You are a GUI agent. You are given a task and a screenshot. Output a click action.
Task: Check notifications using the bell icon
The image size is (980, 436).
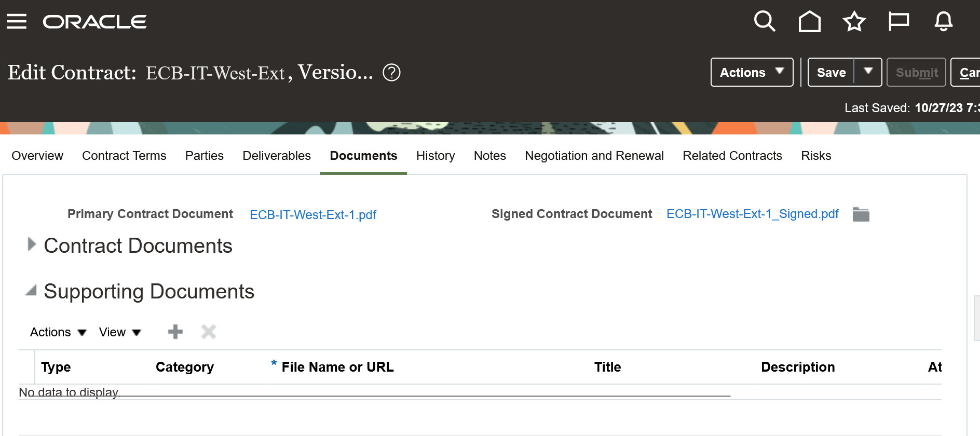point(943,21)
